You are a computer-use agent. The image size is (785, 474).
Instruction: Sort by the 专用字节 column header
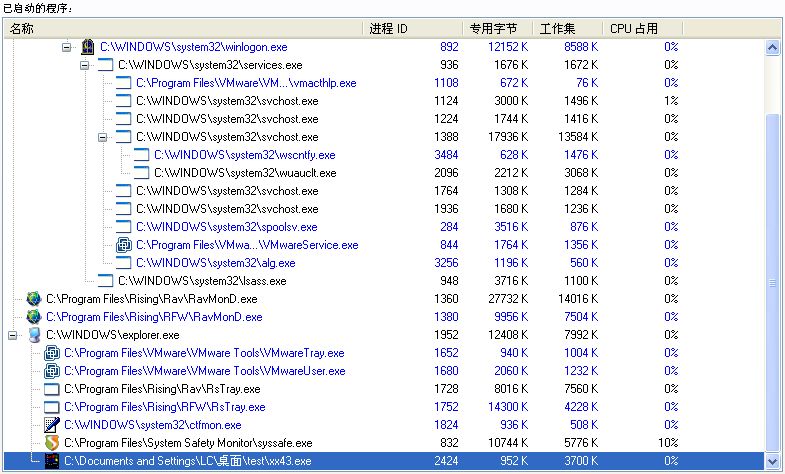click(x=498, y=29)
